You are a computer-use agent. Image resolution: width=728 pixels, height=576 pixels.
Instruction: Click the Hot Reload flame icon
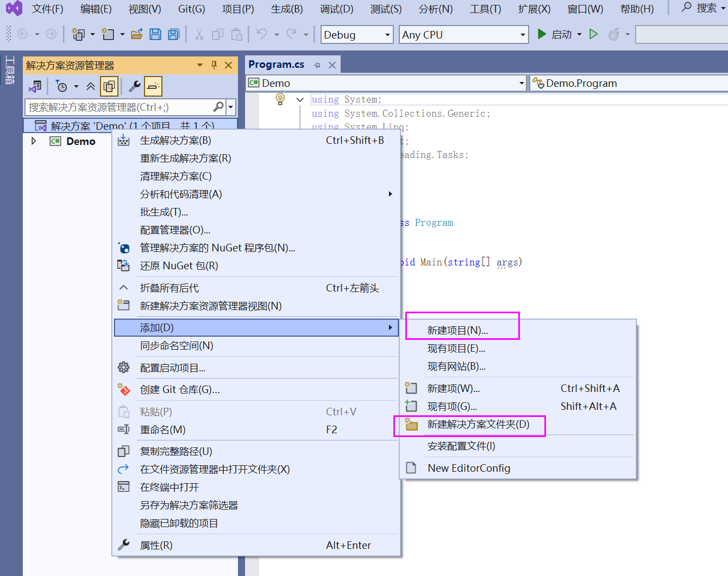(614, 34)
